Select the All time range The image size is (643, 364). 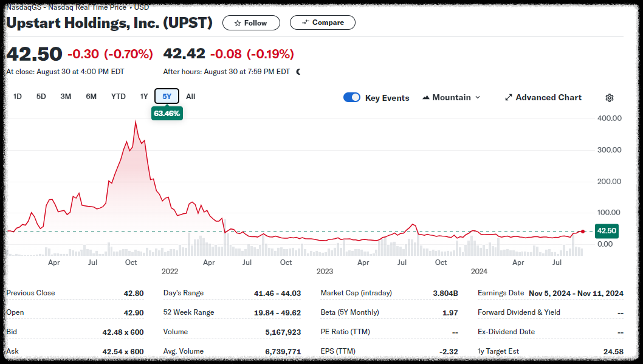click(191, 97)
